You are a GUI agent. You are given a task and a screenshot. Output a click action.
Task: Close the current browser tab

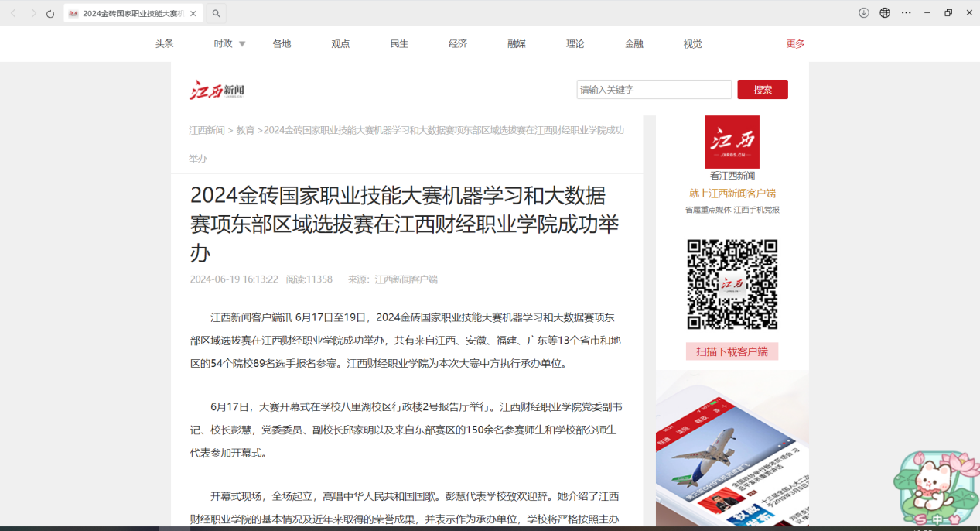click(x=193, y=13)
